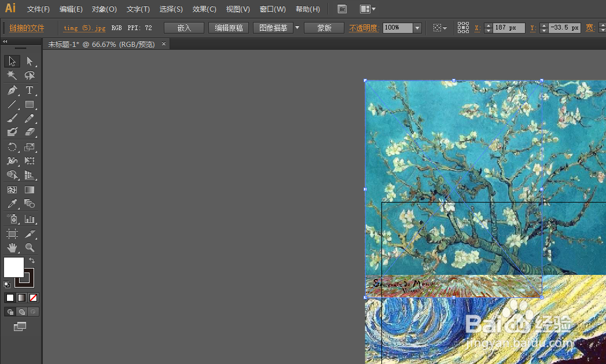
Task: Swap fill and stroke colors
Action: 32,260
